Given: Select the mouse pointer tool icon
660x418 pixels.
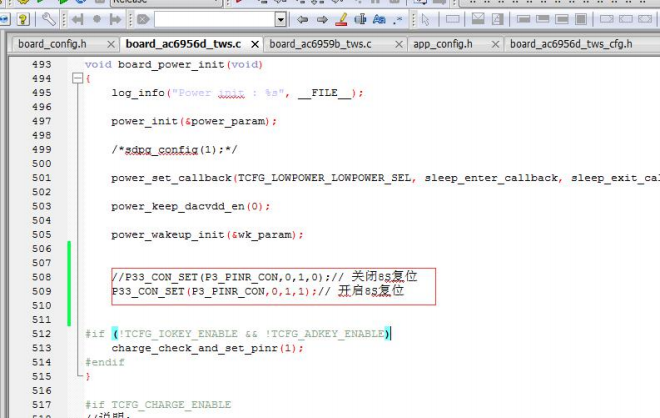Looking at the screenshot, I should pyautogui.click(x=426, y=19).
